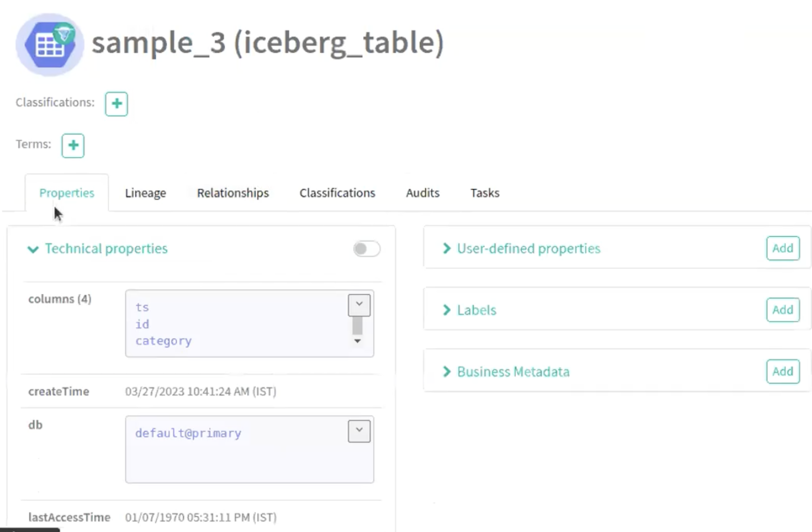Open the columns list dropdown arrow
Viewport: 812px width, 532px height.
click(x=359, y=305)
